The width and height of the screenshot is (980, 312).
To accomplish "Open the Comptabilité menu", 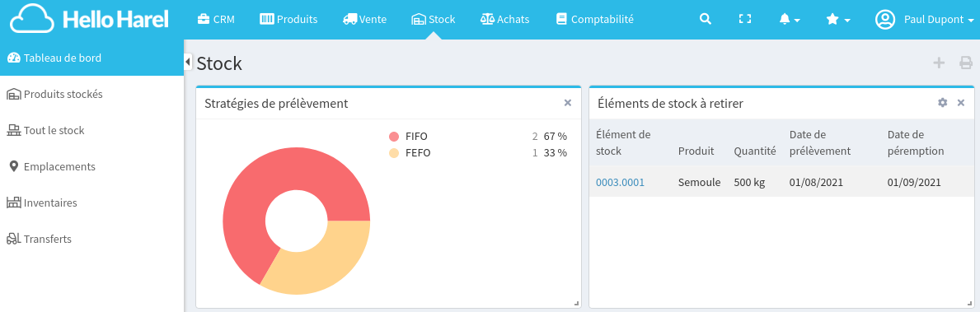I will [595, 19].
